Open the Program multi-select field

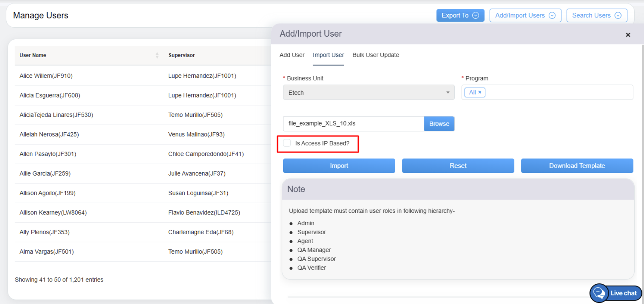(557, 93)
